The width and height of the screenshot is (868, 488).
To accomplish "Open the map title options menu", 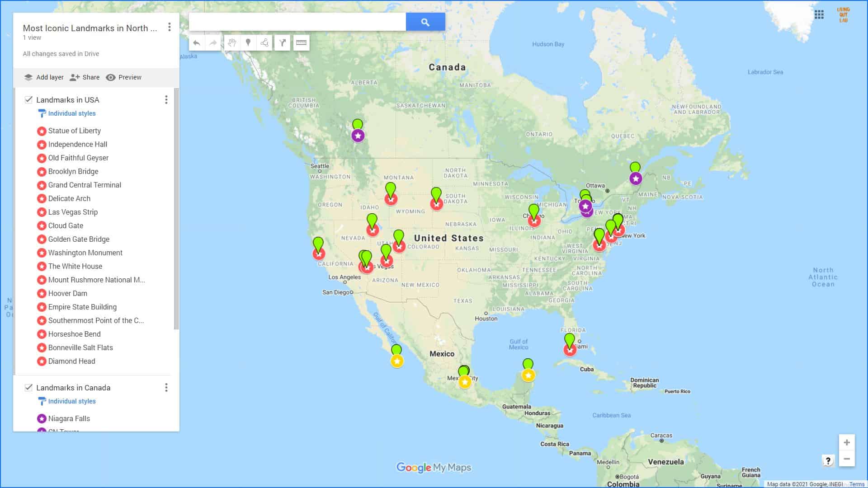I will click(170, 27).
